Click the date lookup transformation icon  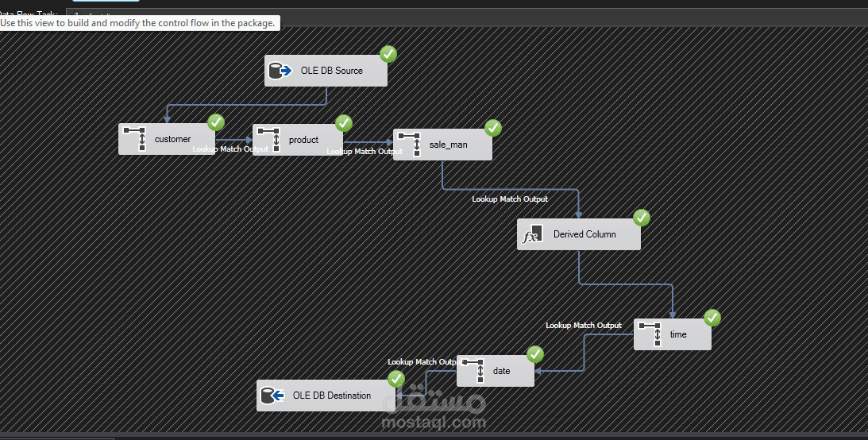[473, 371]
